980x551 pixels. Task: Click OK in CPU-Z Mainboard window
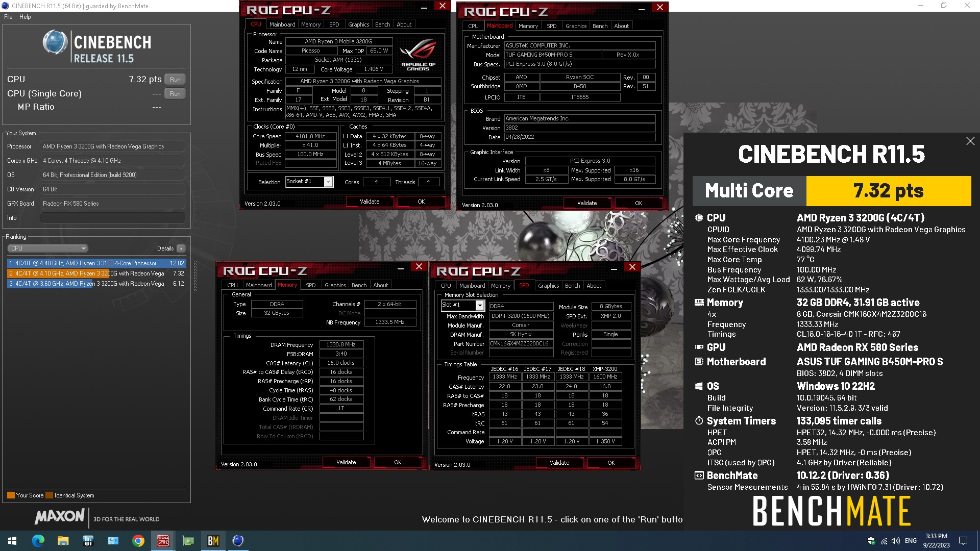click(x=639, y=203)
